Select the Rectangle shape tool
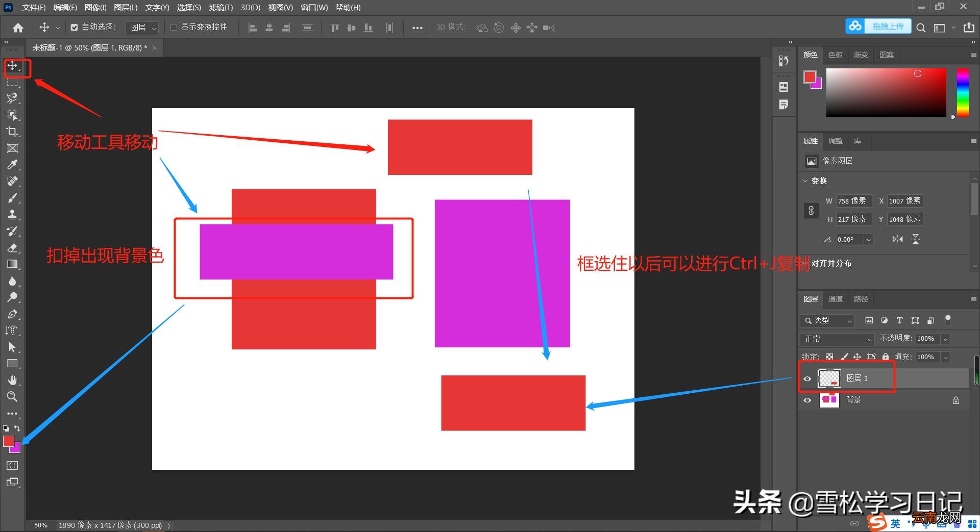The image size is (980, 532). (12, 364)
